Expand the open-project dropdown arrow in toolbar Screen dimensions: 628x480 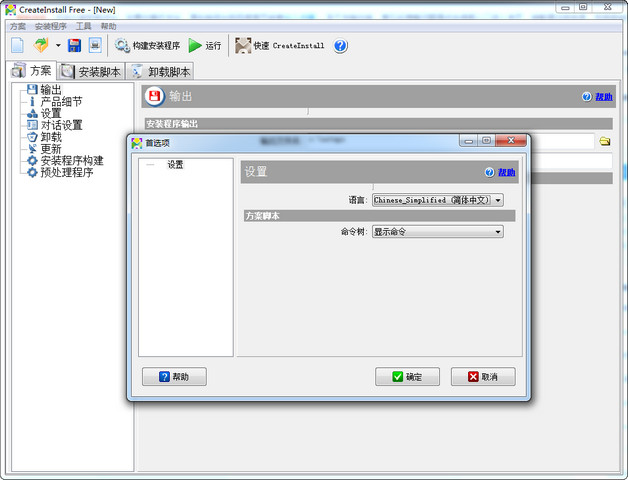[x=58, y=45]
